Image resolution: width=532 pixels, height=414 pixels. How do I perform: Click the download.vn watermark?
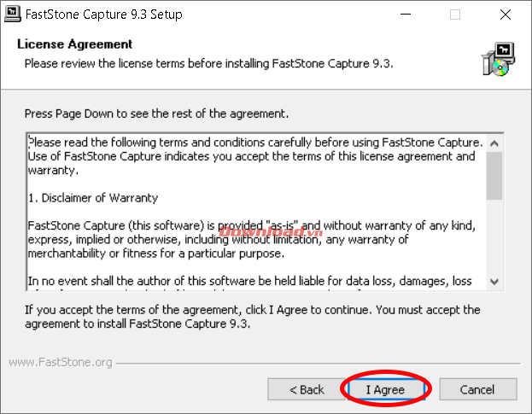click(258, 231)
